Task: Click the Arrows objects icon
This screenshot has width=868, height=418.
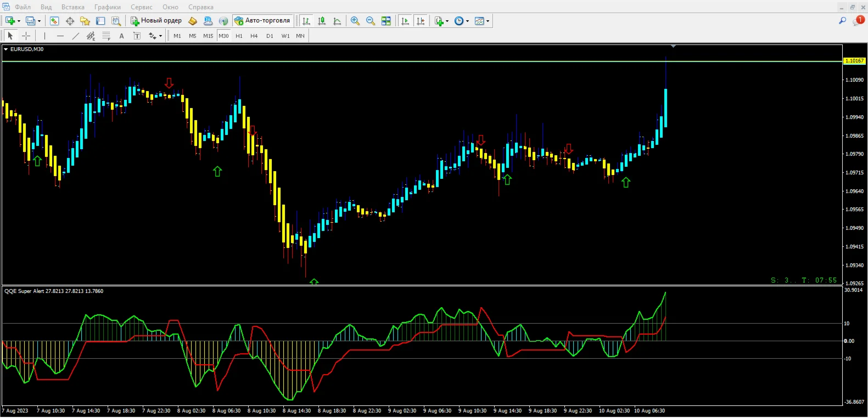Action: (x=152, y=36)
